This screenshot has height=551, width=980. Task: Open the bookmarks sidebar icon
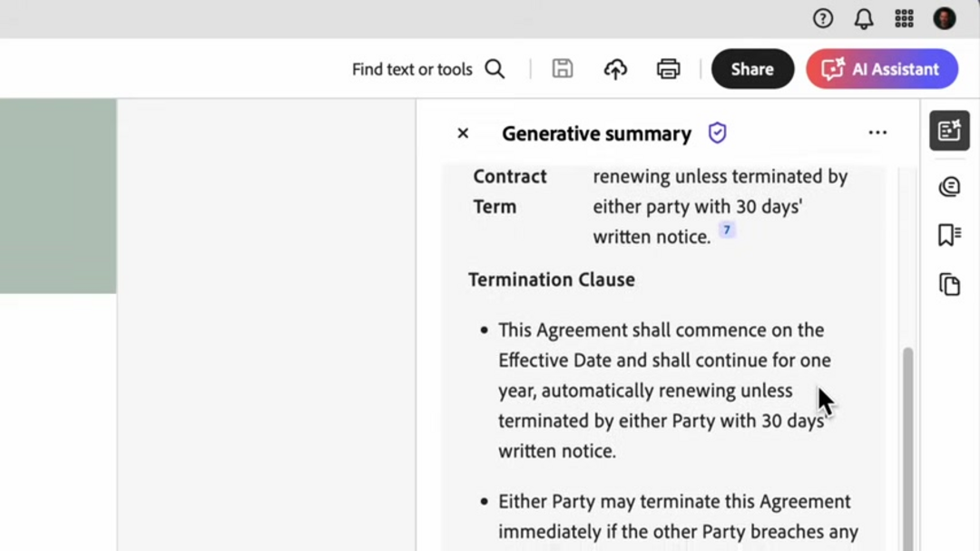click(x=949, y=235)
